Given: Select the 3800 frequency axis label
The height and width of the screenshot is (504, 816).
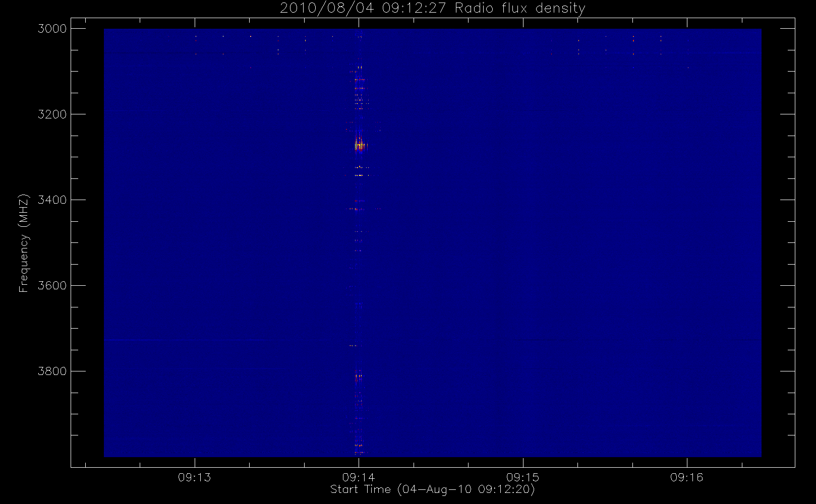Looking at the screenshot, I should tap(52, 371).
